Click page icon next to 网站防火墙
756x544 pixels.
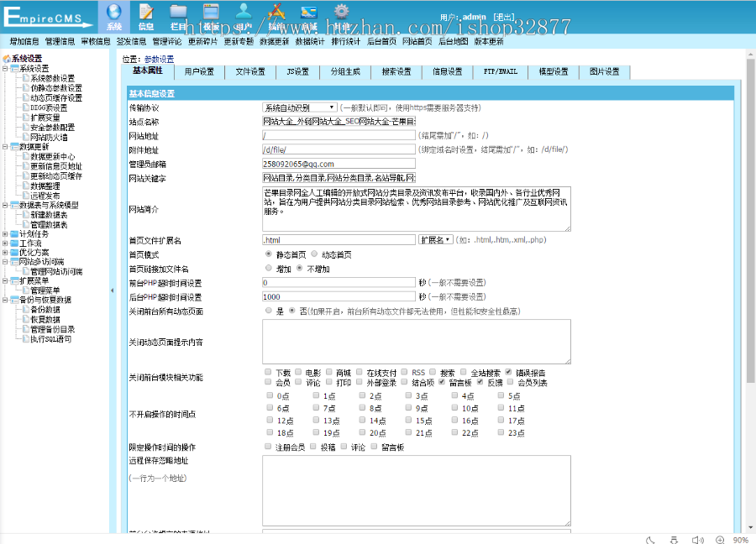click(26, 137)
